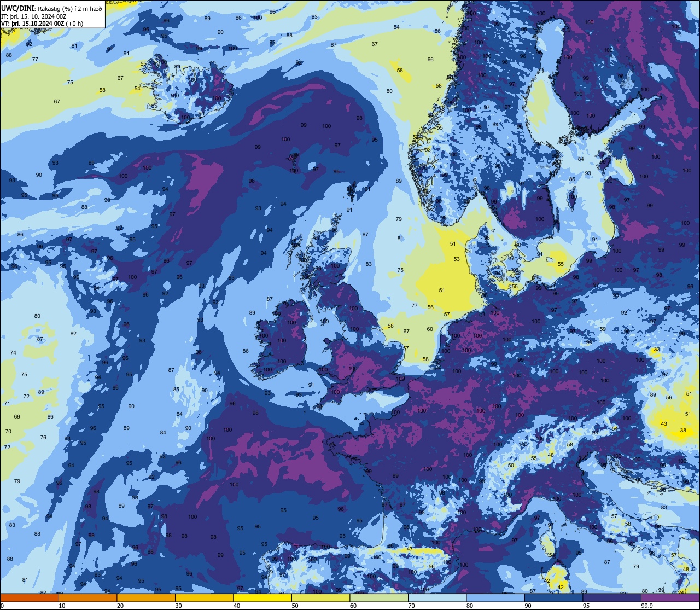Click the '50' legend tick label

pyautogui.click(x=295, y=606)
